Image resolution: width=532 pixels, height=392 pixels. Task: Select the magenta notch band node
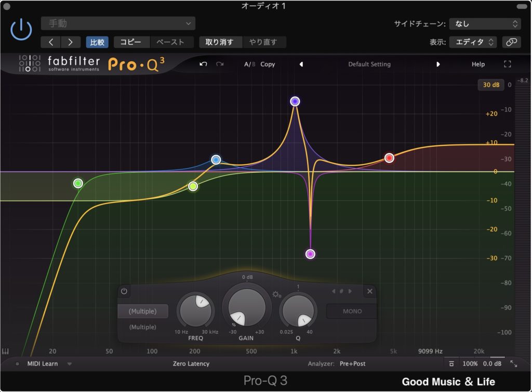(310, 254)
